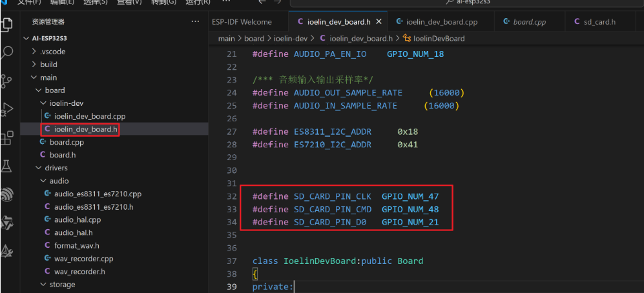This screenshot has height=293, width=644.
Task: Open the Explorer view in activity bar
Action: pos(7,24)
